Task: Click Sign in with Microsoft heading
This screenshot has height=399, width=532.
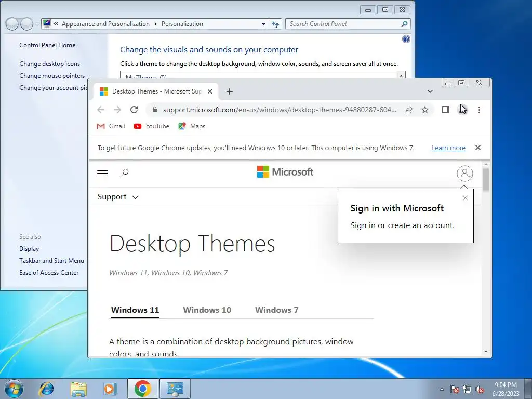Action: click(x=397, y=208)
